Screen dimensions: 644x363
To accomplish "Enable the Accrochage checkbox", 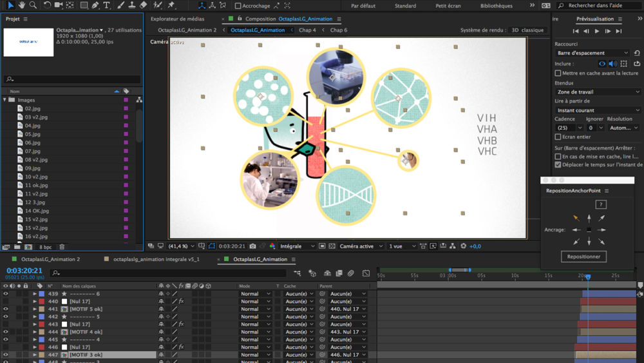I will [x=238, y=6].
